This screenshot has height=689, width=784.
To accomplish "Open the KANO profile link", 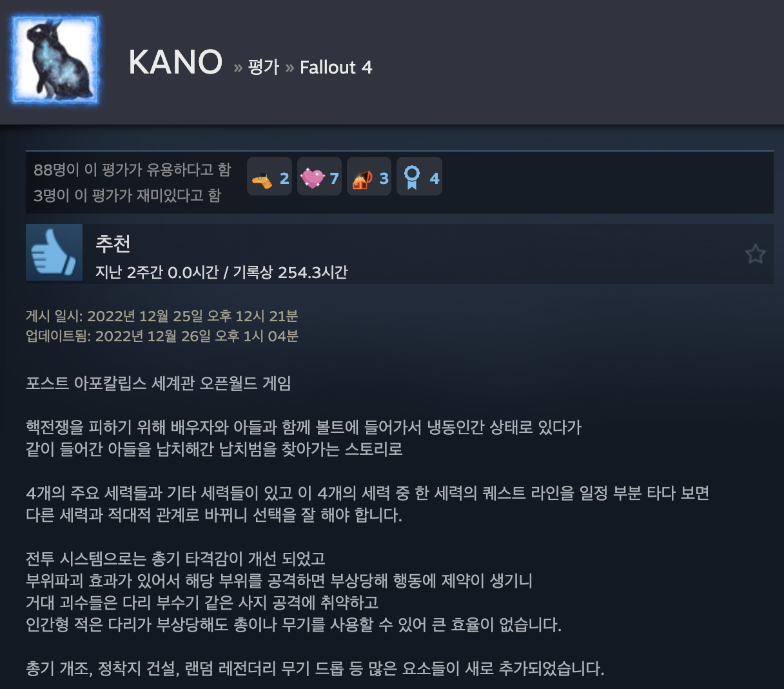I will 175,63.
